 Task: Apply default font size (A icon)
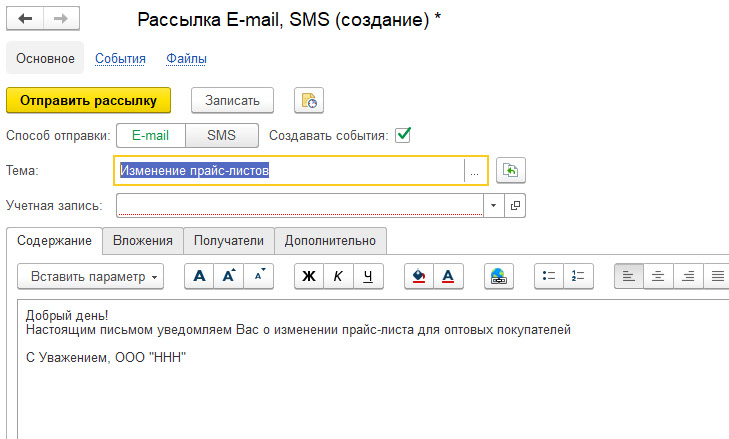click(x=199, y=276)
